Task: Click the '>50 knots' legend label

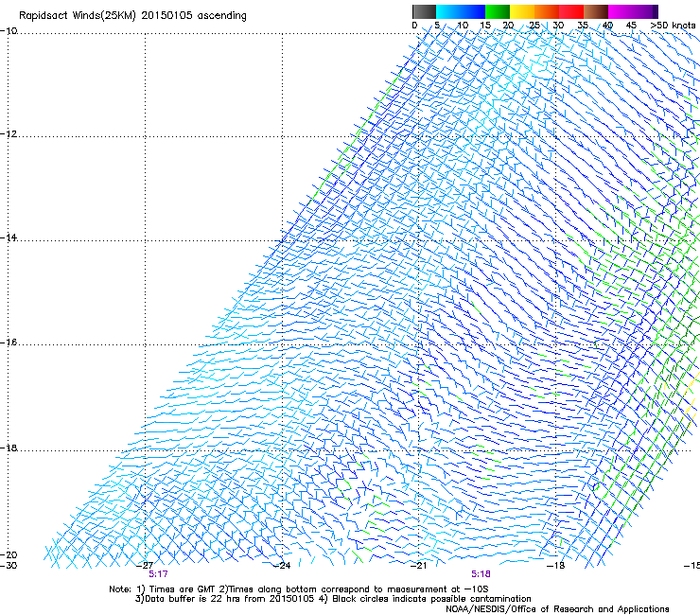Action: coord(674,26)
